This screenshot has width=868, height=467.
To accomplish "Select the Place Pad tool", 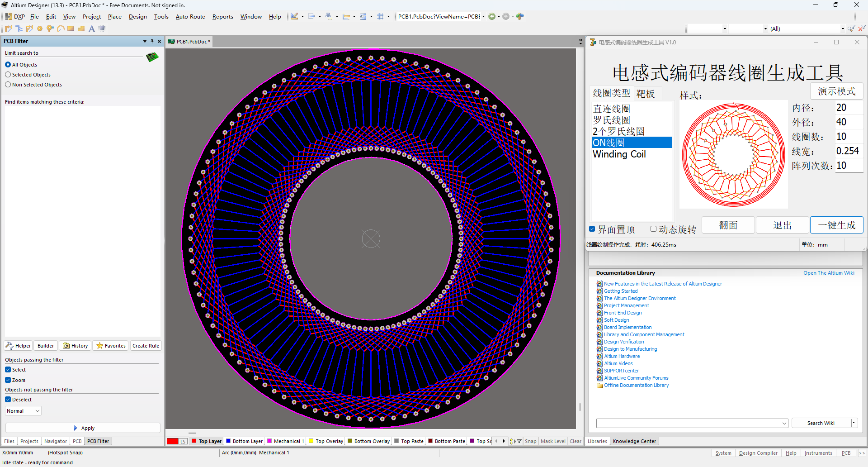I will (x=40, y=29).
